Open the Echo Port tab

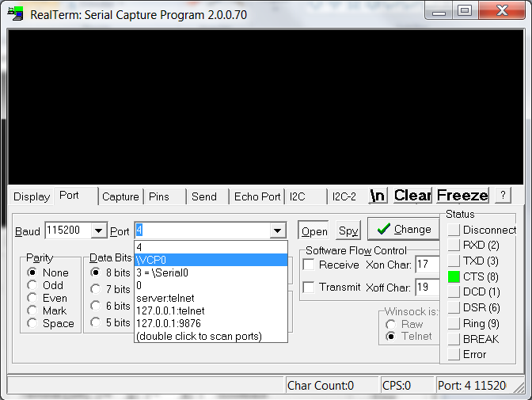point(256,196)
